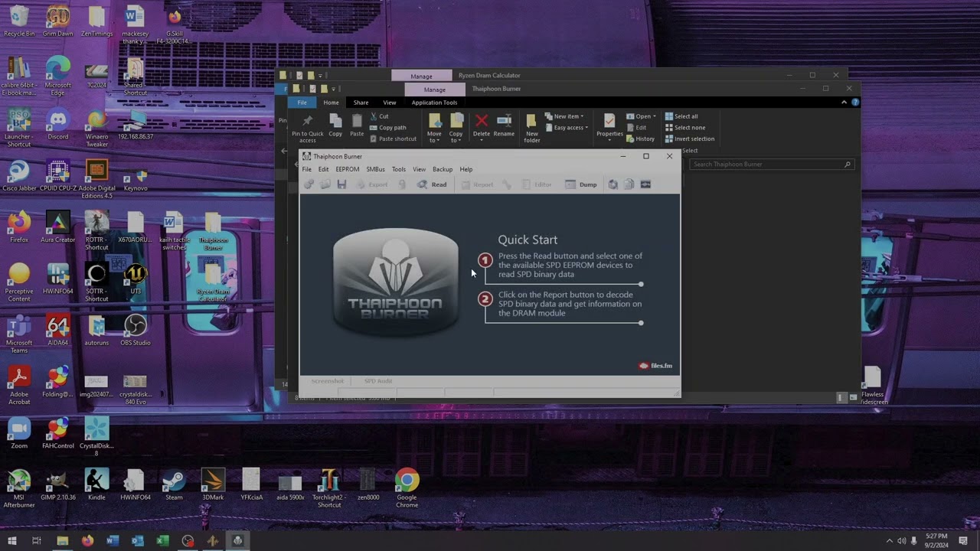Select the Steam desktop shortcut

coord(174,484)
